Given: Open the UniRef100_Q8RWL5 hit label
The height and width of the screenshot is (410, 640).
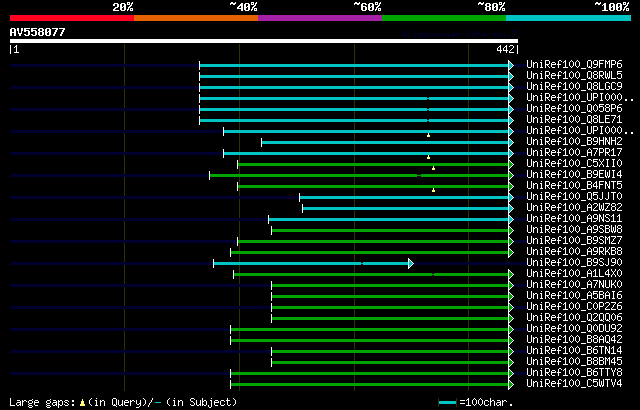Looking at the screenshot, I should [574, 75].
